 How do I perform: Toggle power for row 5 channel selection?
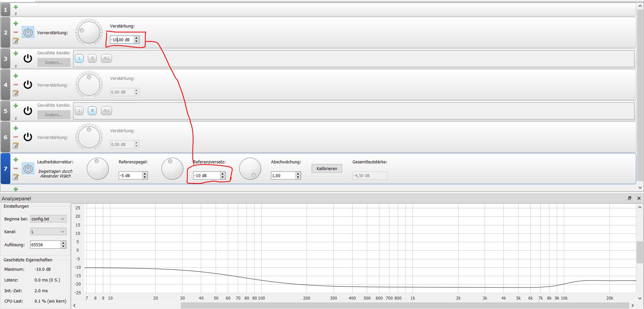click(x=28, y=111)
